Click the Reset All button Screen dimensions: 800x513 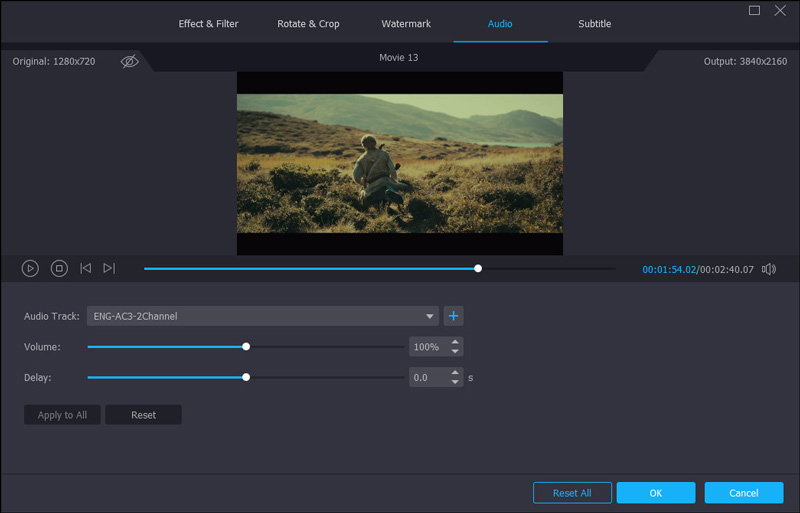click(572, 493)
